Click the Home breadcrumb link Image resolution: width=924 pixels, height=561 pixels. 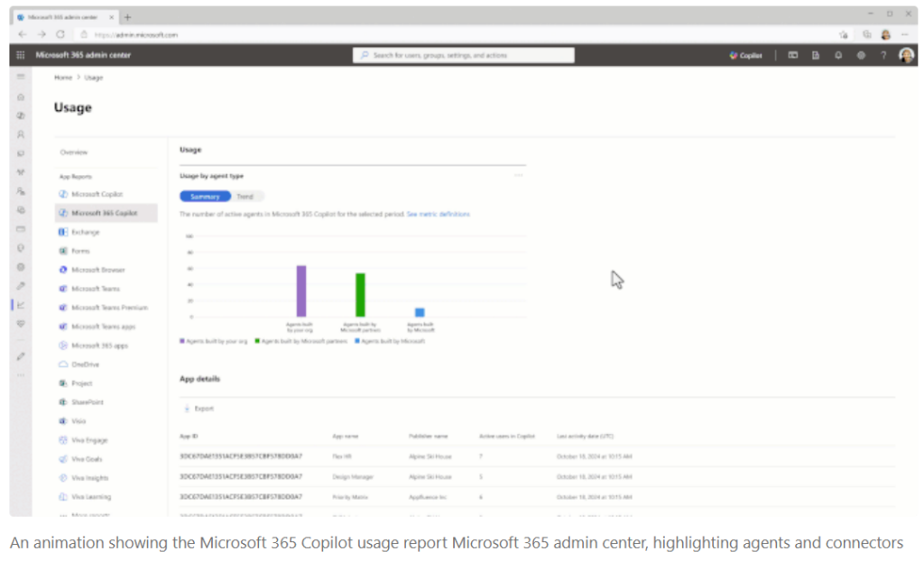click(63, 78)
